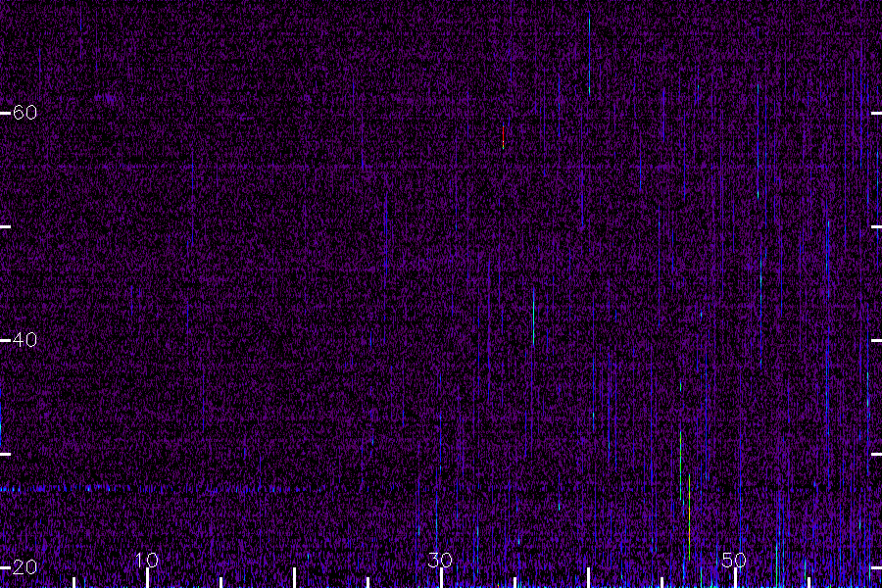The width and height of the screenshot is (882, 588).
Task: Click the "10" label on the horizontal axis
Action: 147,560
